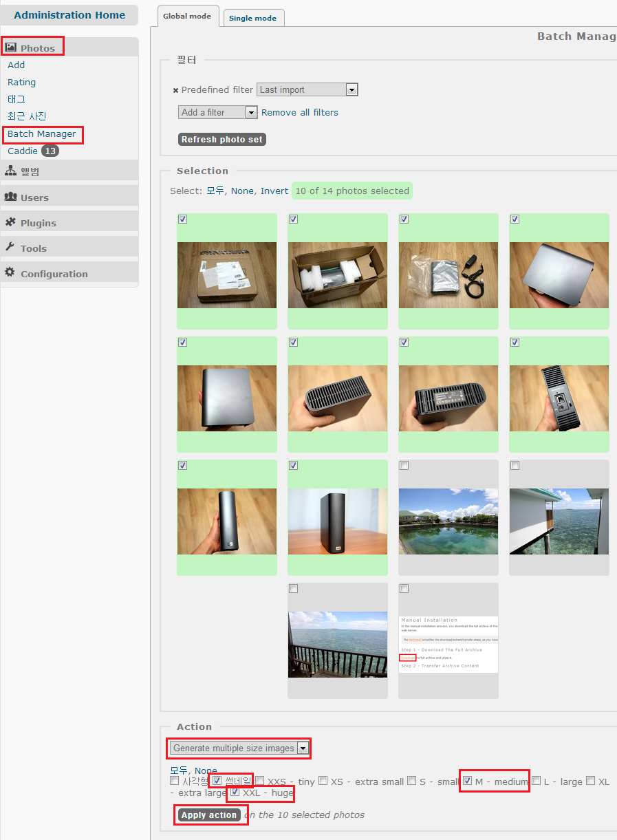
Task: Click the Refresh photo set button
Action: [221, 139]
